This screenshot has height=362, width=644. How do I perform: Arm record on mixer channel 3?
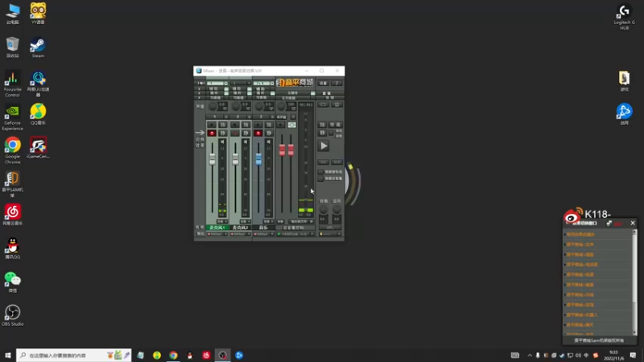click(x=258, y=133)
